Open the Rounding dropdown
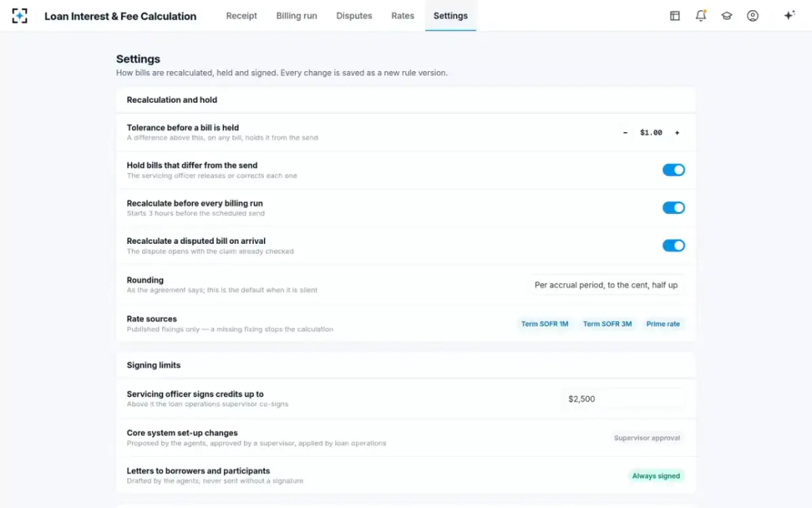The width and height of the screenshot is (812, 508). click(x=606, y=285)
